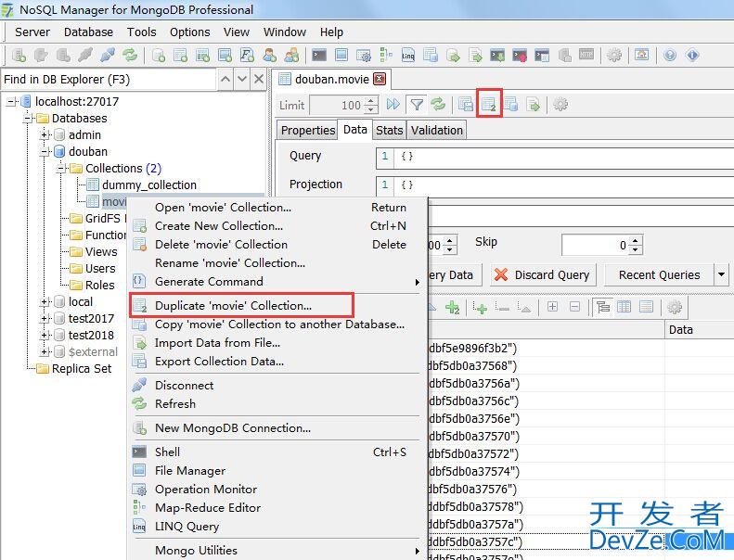Click the Map-Reduce Editor toolbar icon

tap(386, 56)
